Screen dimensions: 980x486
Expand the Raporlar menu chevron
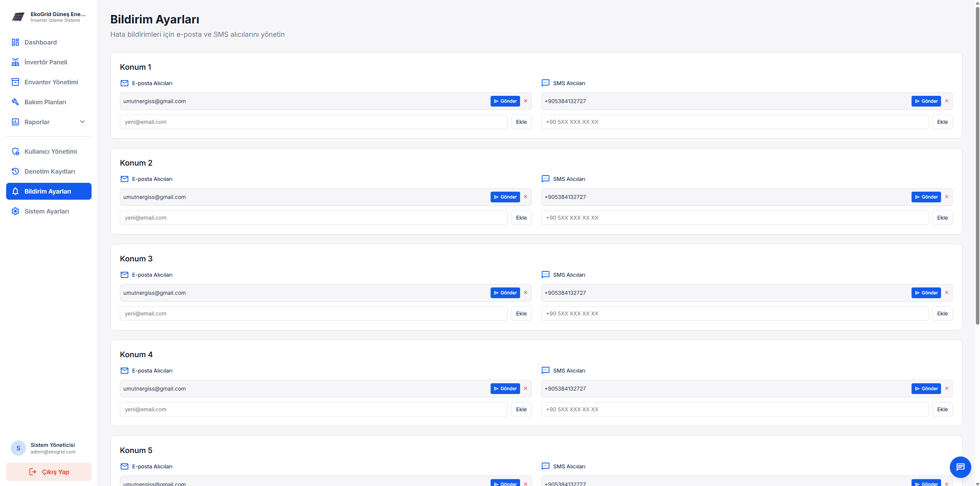click(x=82, y=122)
